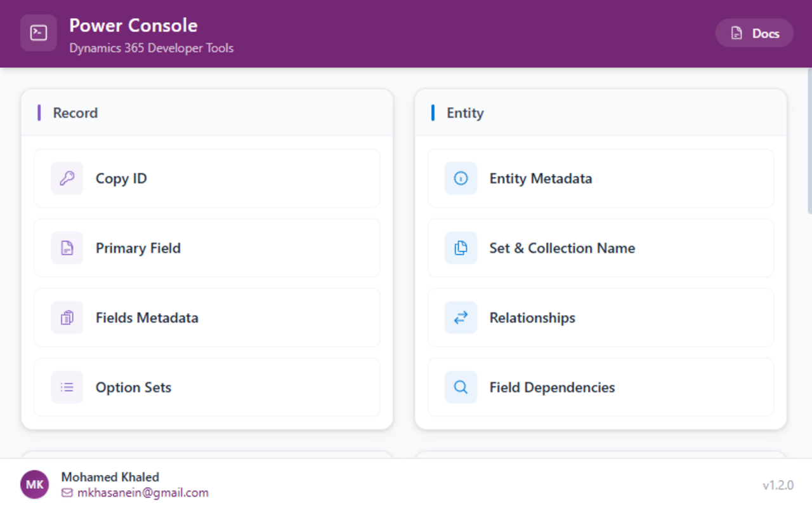
Task: Open the Fields Metadata card
Action: click(207, 317)
